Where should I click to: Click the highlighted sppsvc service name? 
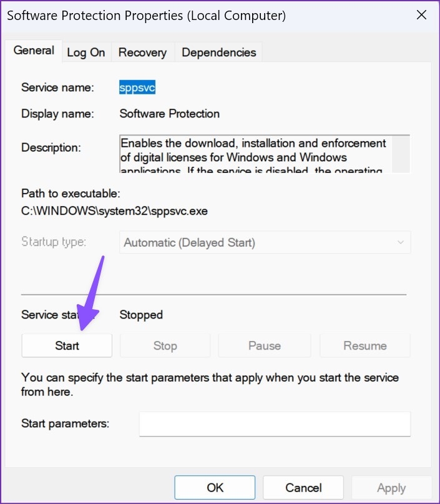[x=137, y=87]
